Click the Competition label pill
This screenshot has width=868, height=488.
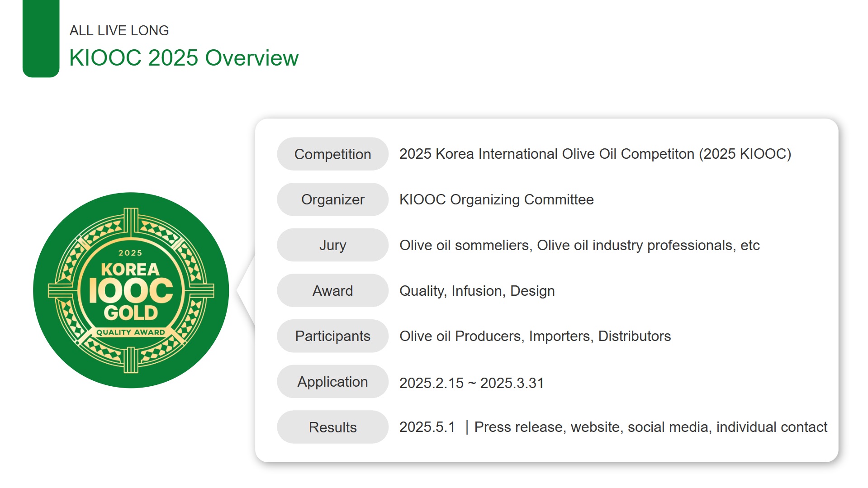(x=332, y=154)
